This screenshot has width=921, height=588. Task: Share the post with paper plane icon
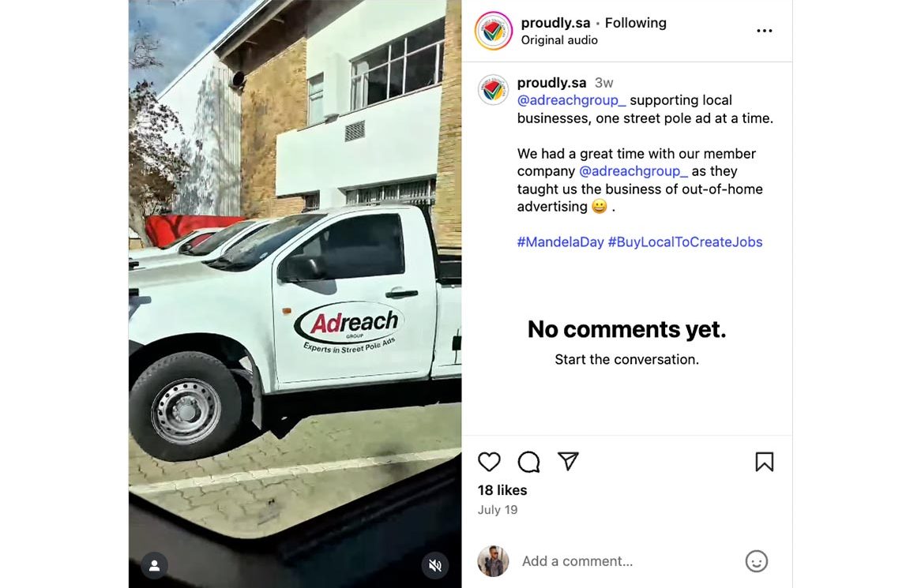click(x=568, y=461)
